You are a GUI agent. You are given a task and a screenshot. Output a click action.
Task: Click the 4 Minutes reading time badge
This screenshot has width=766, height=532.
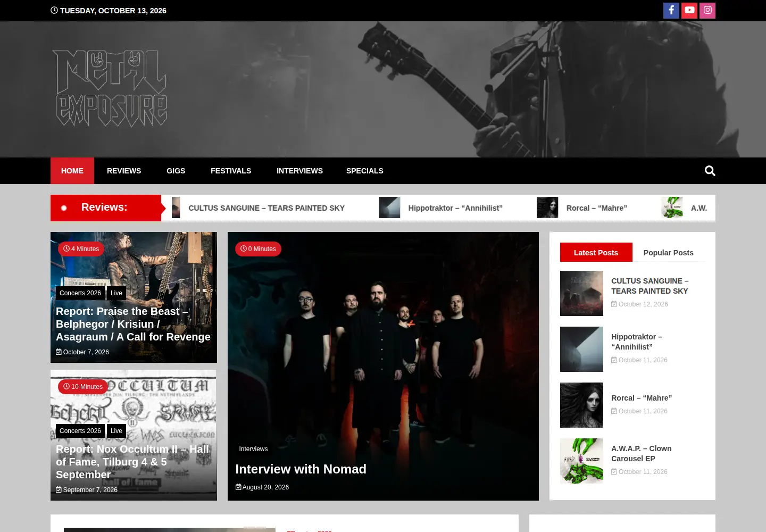tap(81, 249)
